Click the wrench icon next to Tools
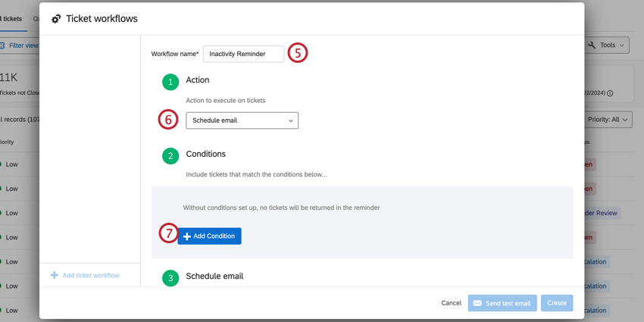This screenshot has width=644, height=322. pyautogui.click(x=592, y=45)
